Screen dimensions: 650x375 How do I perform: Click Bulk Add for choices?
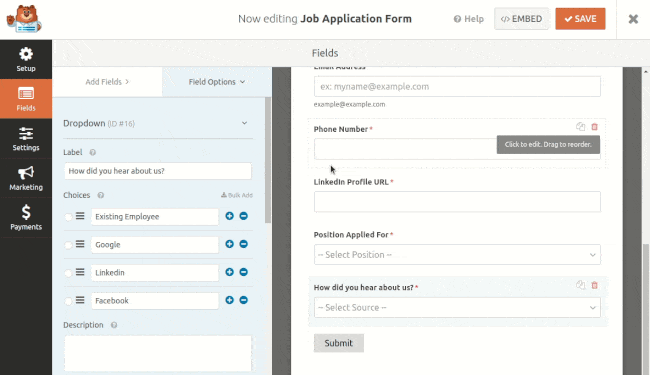237,195
